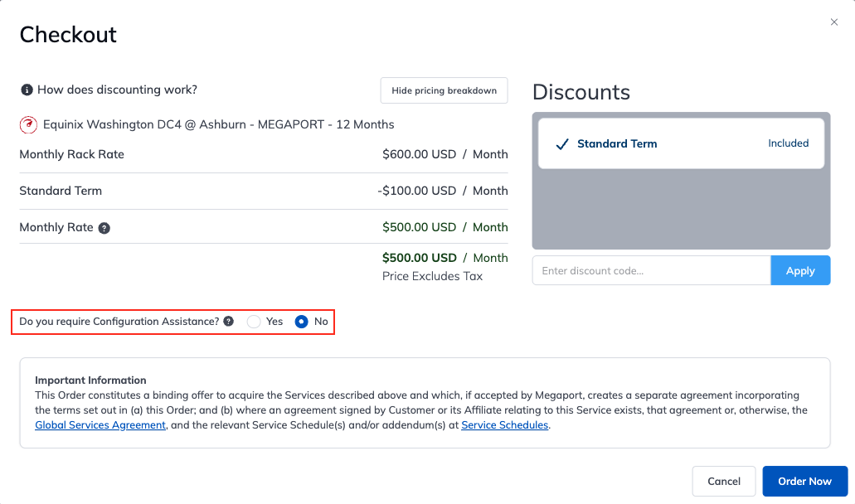This screenshot has width=855, height=504.
Task: Click the 'How does discounting work?' text
Action: (117, 90)
